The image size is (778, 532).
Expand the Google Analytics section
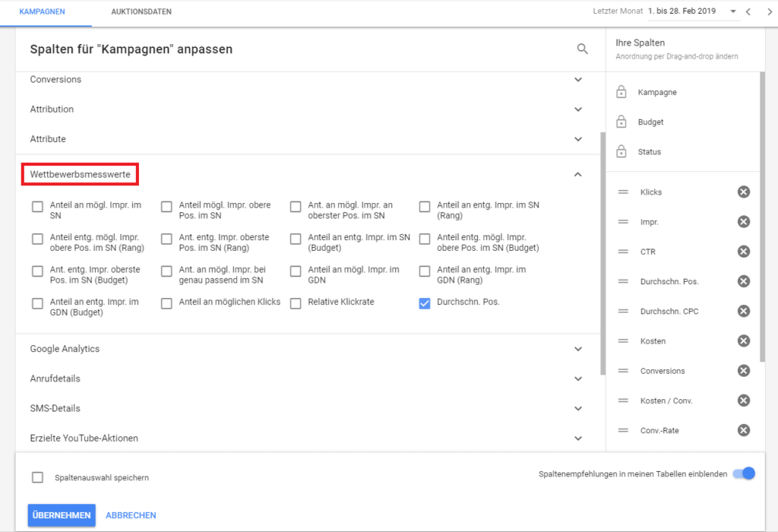[x=578, y=349]
